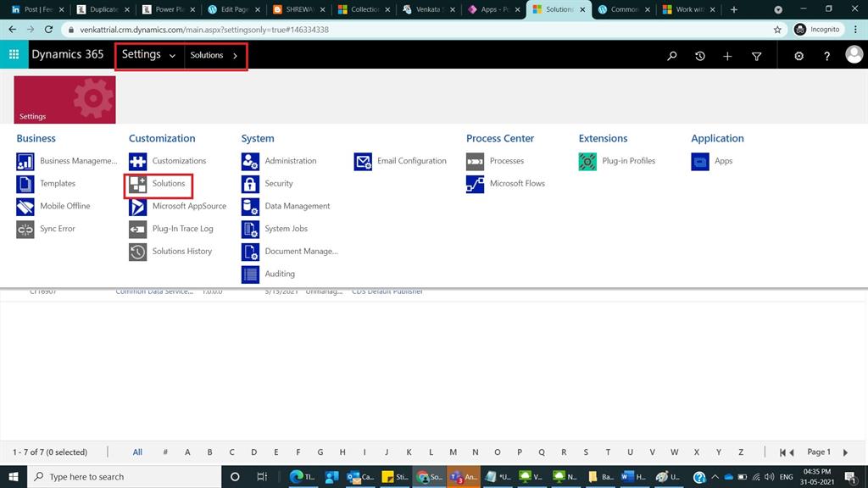Select the All filter at the bottom
Viewport: 868px width, 488px height.
point(136,452)
